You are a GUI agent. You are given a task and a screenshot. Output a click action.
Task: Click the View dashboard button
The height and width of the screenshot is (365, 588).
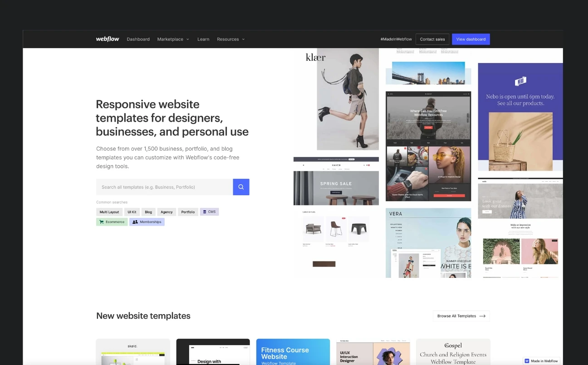471,39
